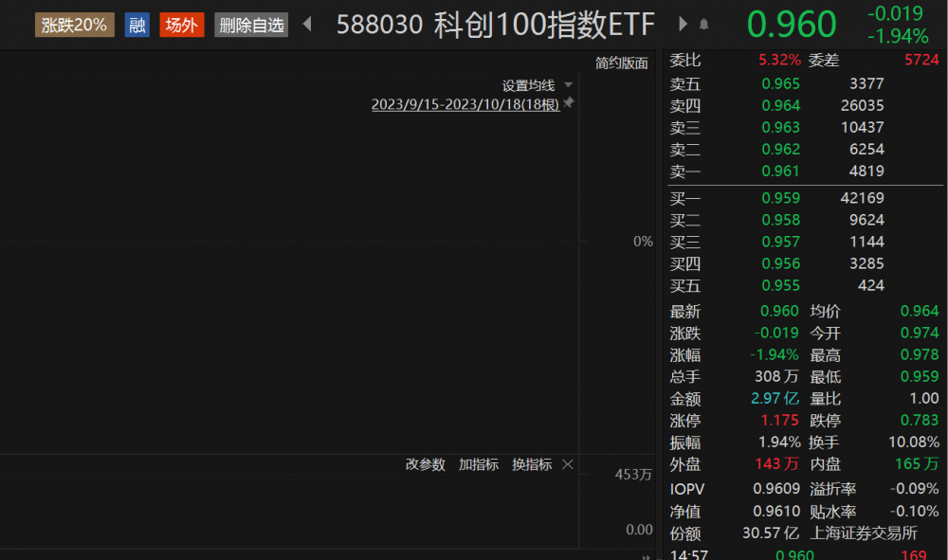The image size is (948, 560).
Task: Click 总手 value 308 万
Action: (x=777, y=376)
